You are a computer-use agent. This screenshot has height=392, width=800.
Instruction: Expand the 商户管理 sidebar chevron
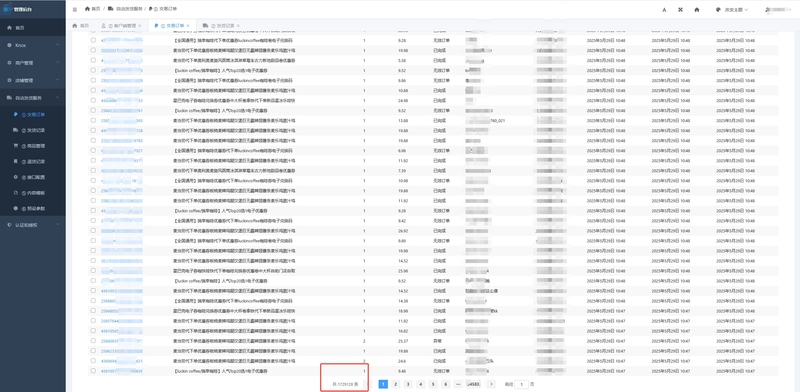58,63
